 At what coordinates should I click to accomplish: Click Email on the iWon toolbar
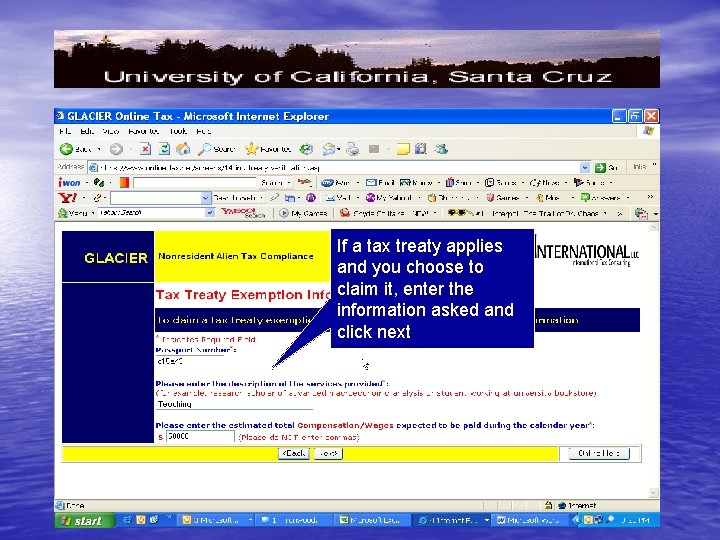(380, 183)
